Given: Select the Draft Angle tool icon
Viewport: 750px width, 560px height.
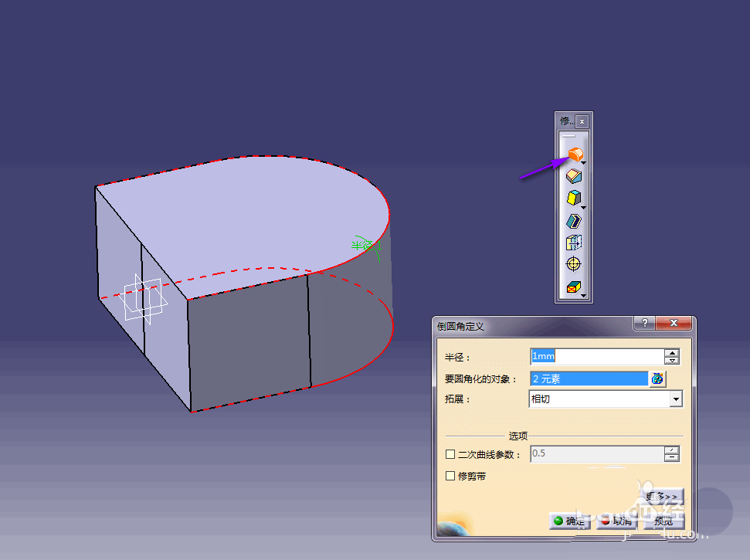Looking at the screenshot, I should [573, 198].
